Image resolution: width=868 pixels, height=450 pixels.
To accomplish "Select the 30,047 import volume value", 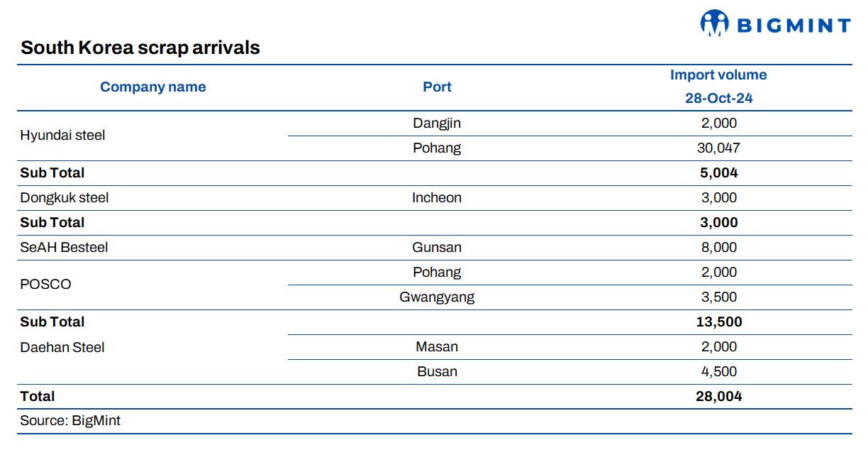I will (x=718, y=148).
